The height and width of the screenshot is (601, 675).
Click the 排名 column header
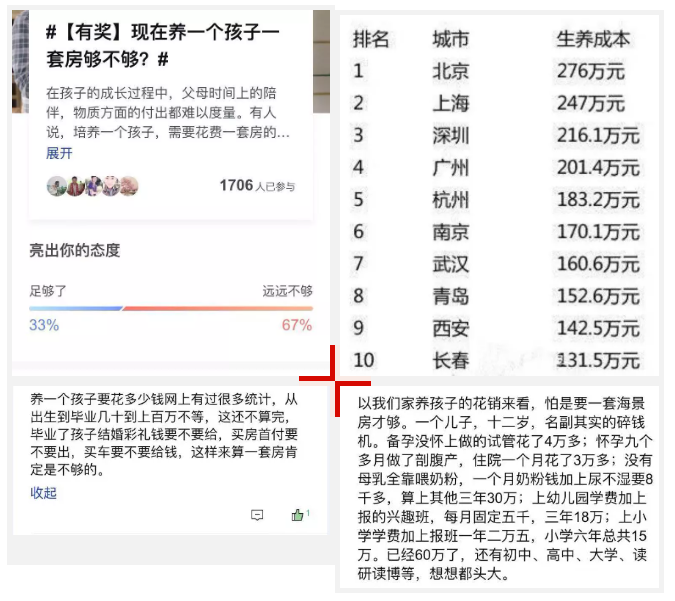click(x=372, y=39)
